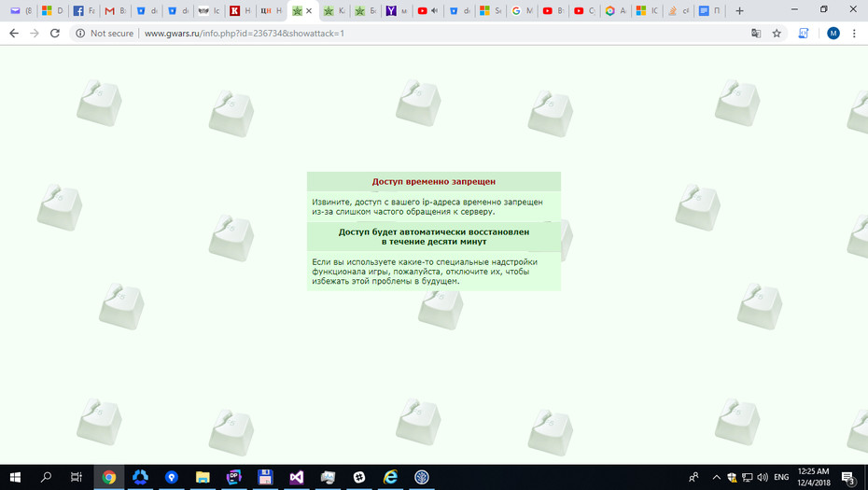868x490 pixels.
Task: Open dotPeek DP app in taskbar
Action: [x=233, y=477]
